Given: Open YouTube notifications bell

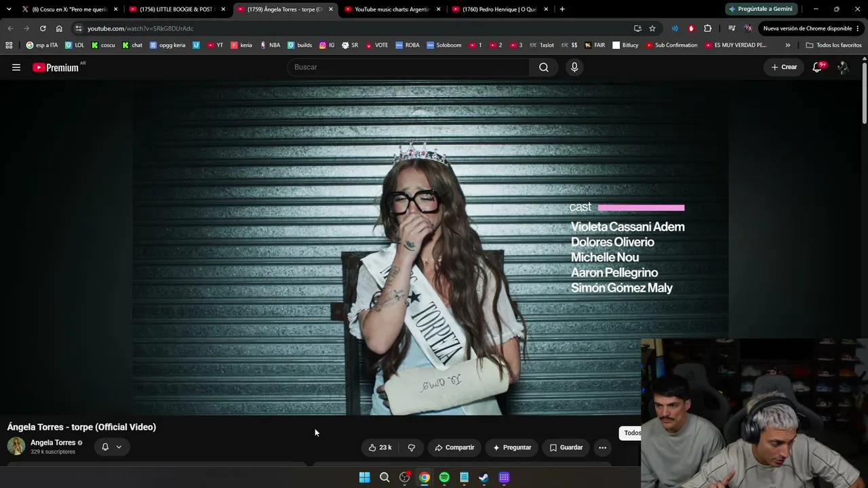Looking at the screenshot, I should coord(817,67).
